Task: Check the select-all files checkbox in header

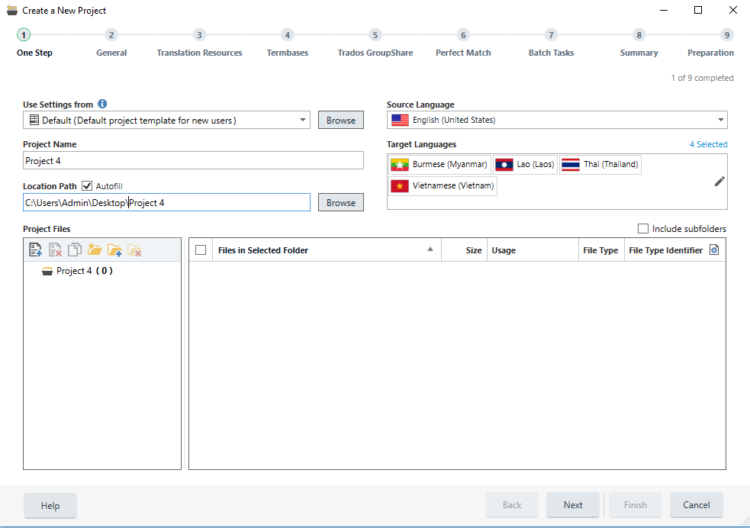Action: pyautogui.click(x=201, y=250)
